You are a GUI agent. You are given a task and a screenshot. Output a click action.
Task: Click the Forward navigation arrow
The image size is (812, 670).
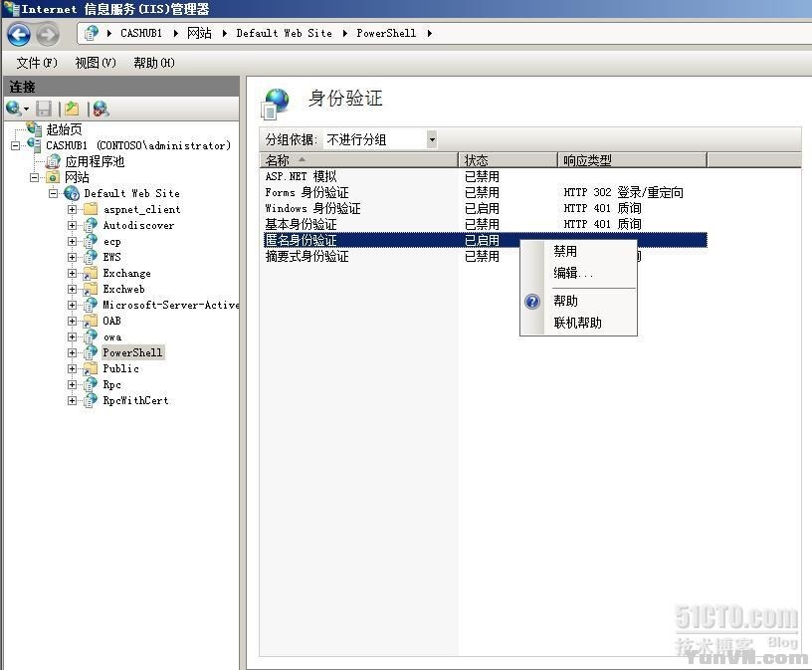(x=48, y=35)
